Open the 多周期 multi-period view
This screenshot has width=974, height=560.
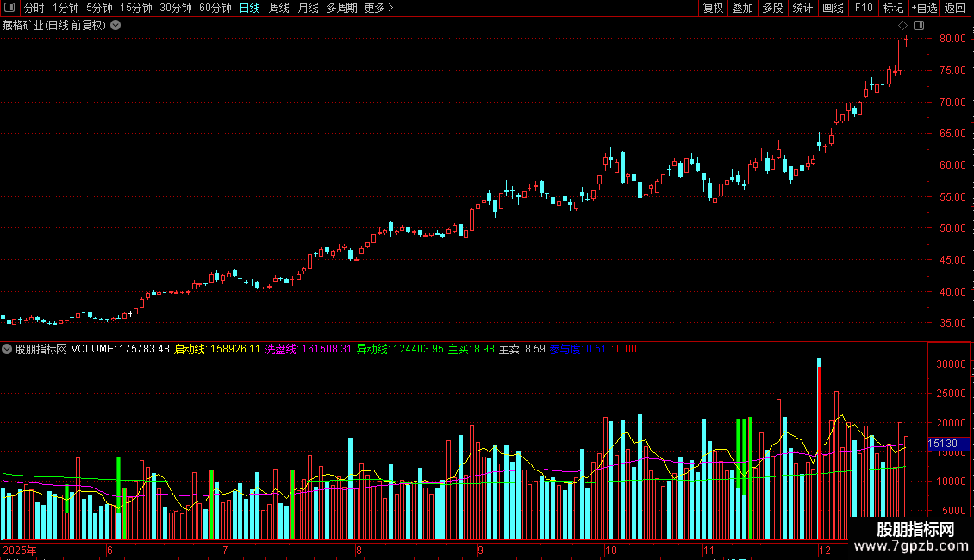(x=341, y=8)
